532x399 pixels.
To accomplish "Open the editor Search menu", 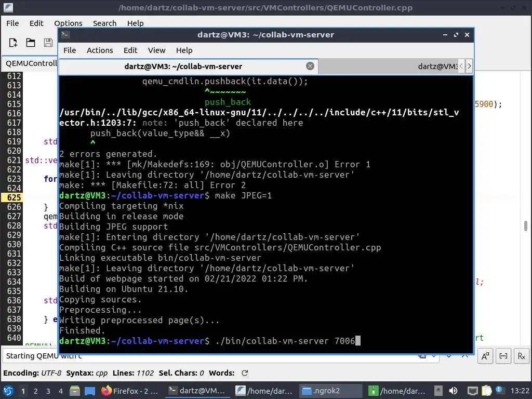I will click(104, 23).
